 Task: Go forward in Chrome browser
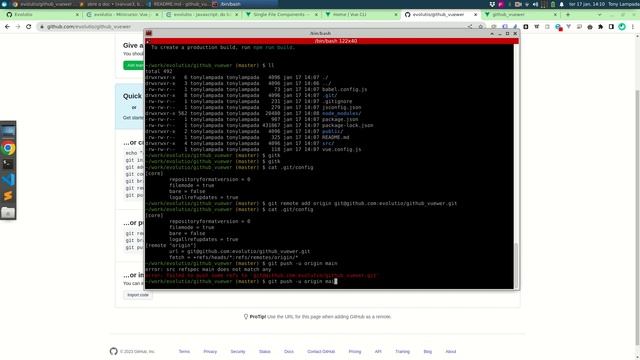[18, 27]
